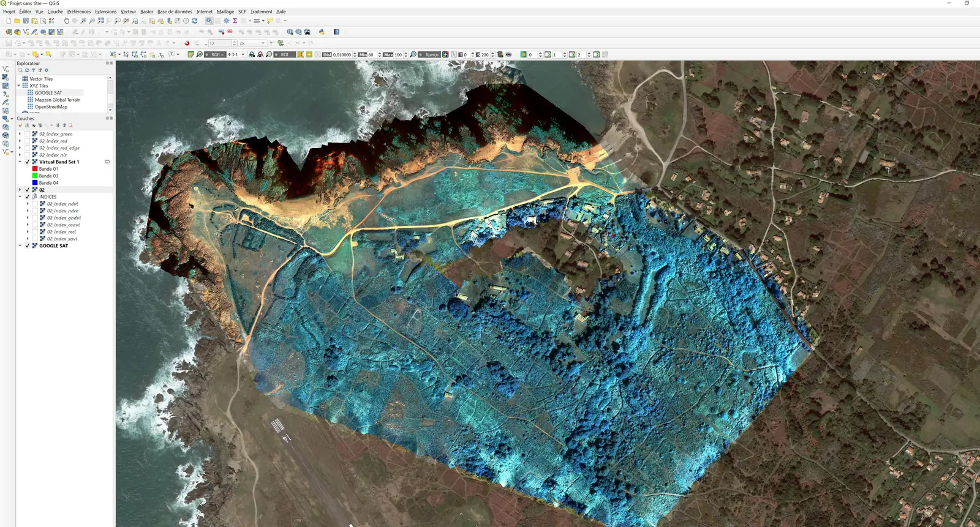The image size is (980, 527).
Task: Open the SCP RGB band combination dropdown
Action: click(236, 54)
